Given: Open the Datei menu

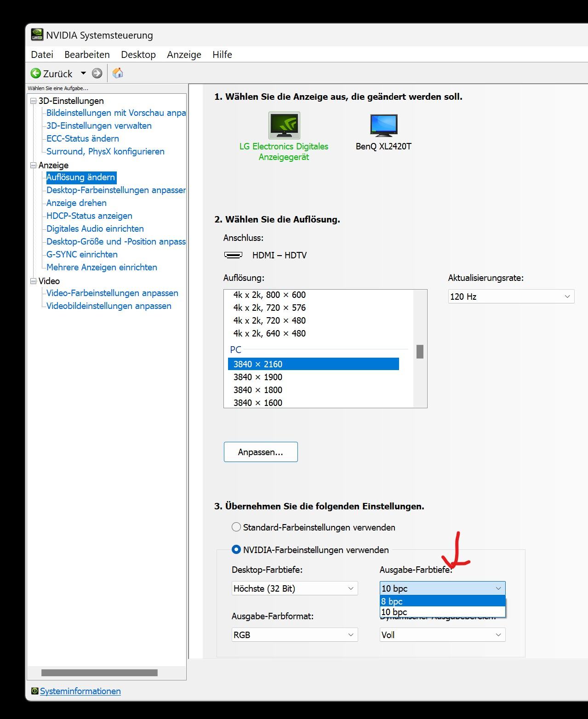Looking at the screenshot, I should (42, 54).
